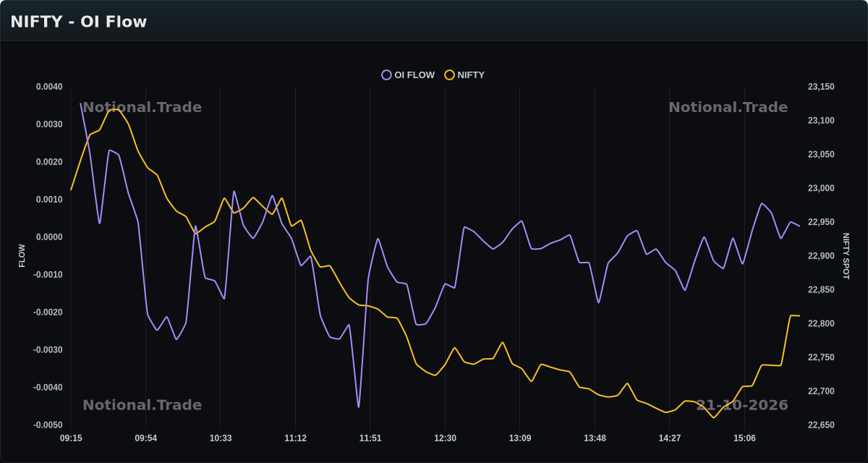Click the 22,700 spot axis value
868x463 pixels.
[821, 391]
